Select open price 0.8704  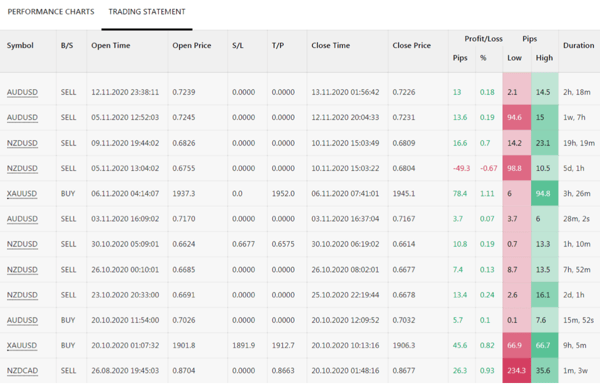(184, 371)
